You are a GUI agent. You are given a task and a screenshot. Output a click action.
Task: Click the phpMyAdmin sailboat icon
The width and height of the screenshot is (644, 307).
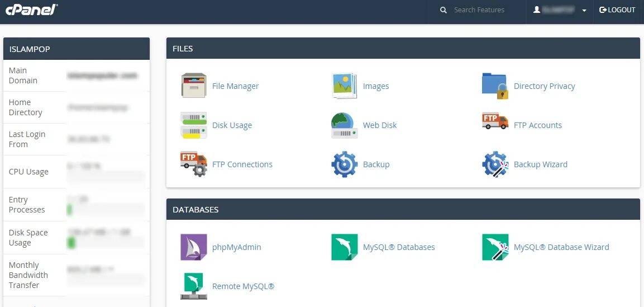[x=194, y=247]
